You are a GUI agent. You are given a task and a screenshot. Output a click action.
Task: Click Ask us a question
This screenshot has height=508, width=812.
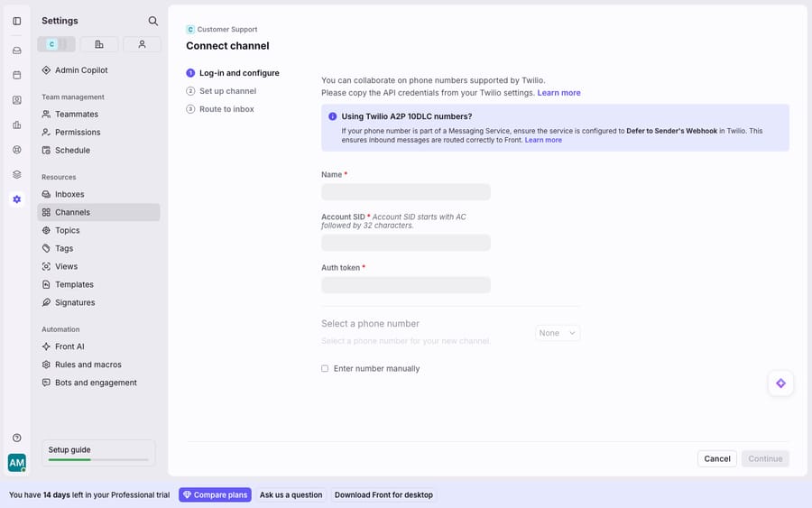291,495
